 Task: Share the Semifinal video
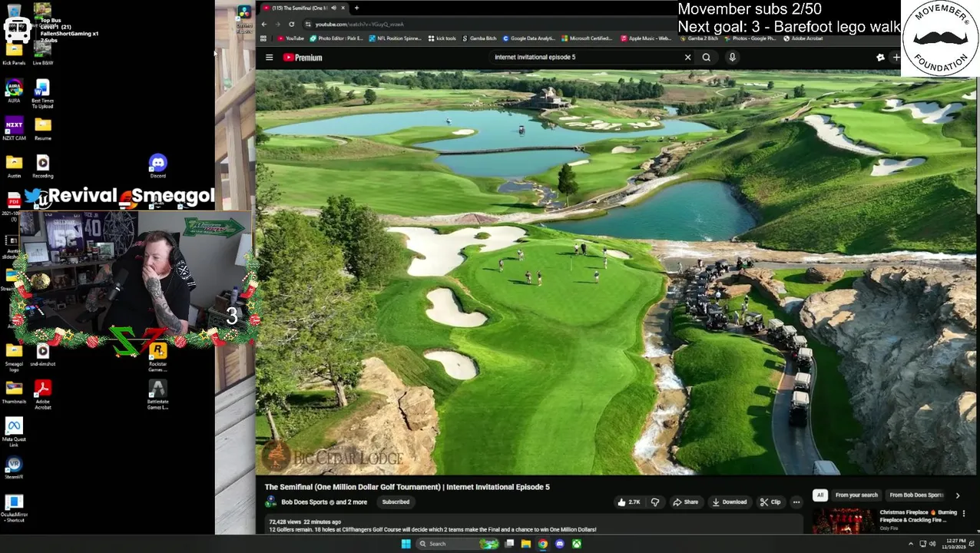(x=685, y=502)
